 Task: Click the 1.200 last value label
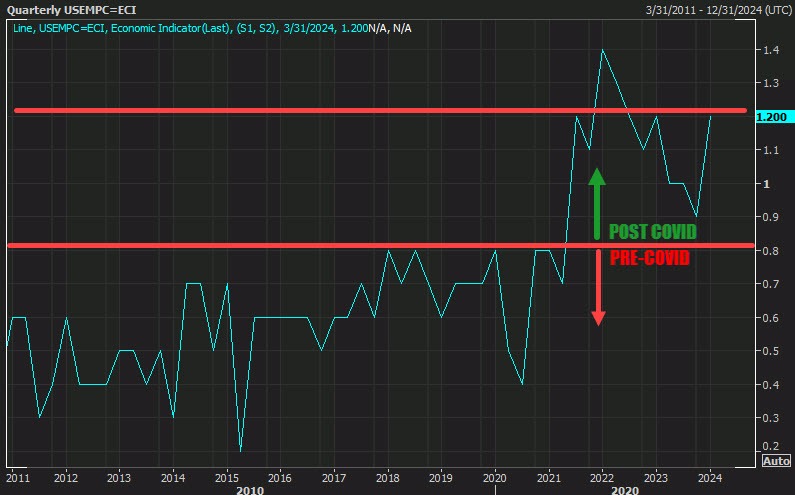772,117
